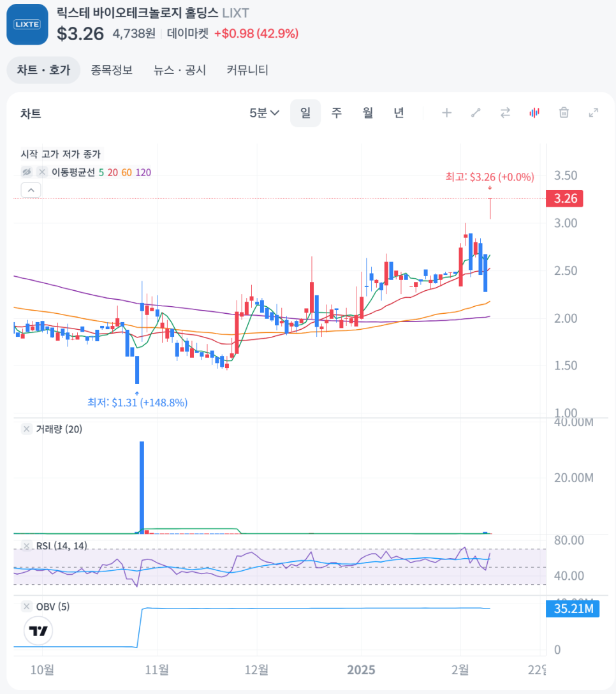
Task: Click the 10월 label on time axis
Action: (42, 670)
